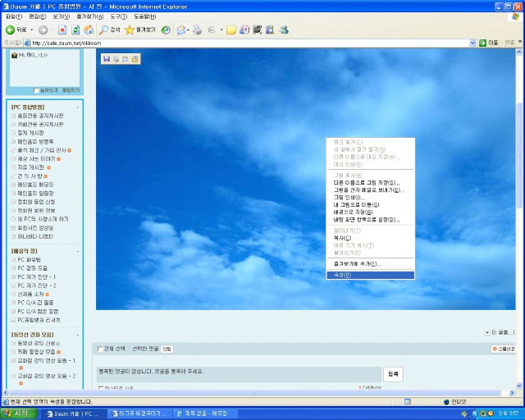
Task: Click the toolbar icon left of Messenger
Action: click(270, 30)
